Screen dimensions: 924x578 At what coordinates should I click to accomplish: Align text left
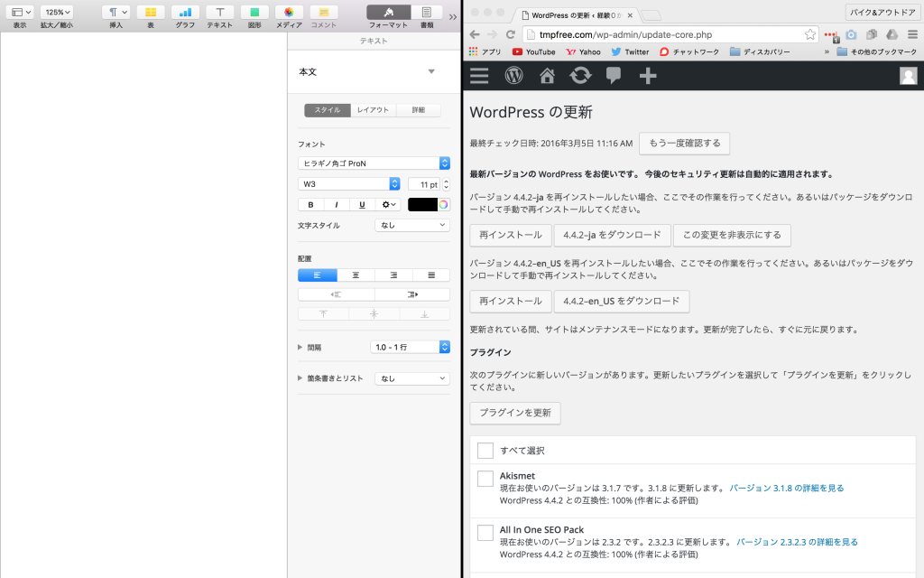pyautogui.click(x=318, y=275)
